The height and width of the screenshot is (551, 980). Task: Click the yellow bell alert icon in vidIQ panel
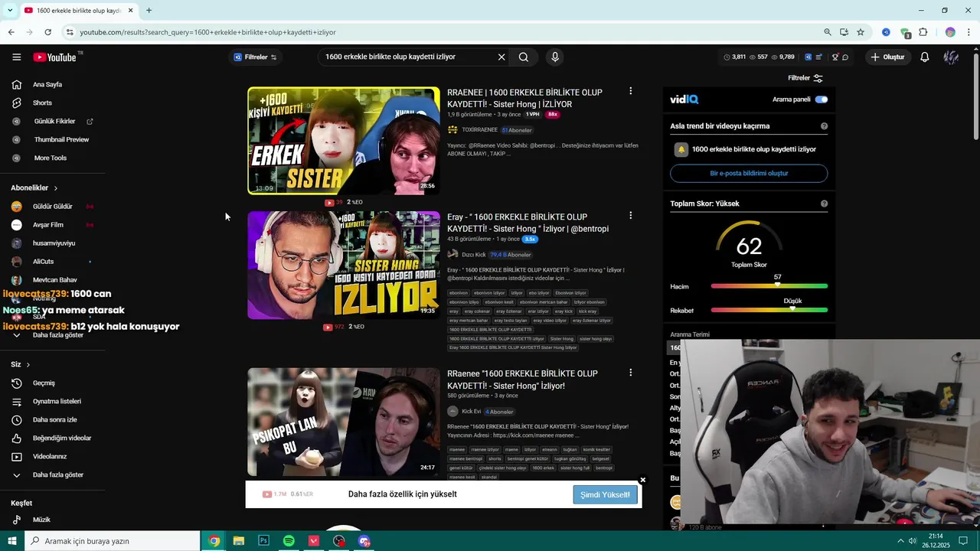pyautogui.click(x=681, y=150)
